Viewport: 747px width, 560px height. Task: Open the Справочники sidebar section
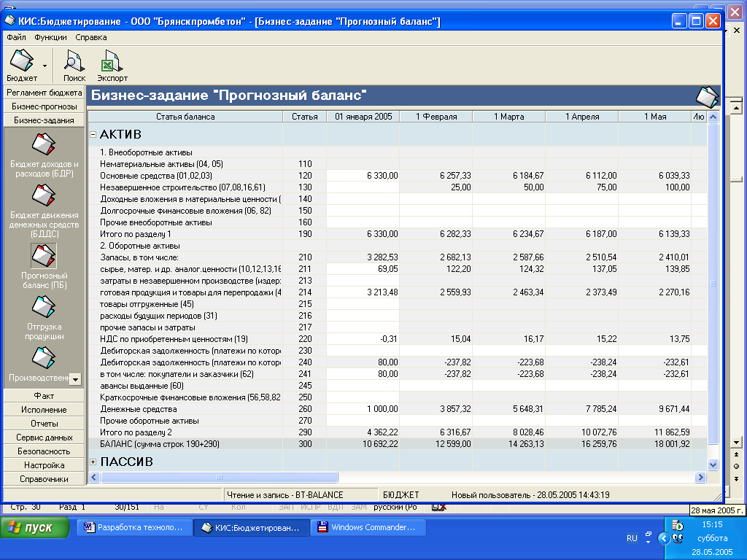click(x=44, y=479)
